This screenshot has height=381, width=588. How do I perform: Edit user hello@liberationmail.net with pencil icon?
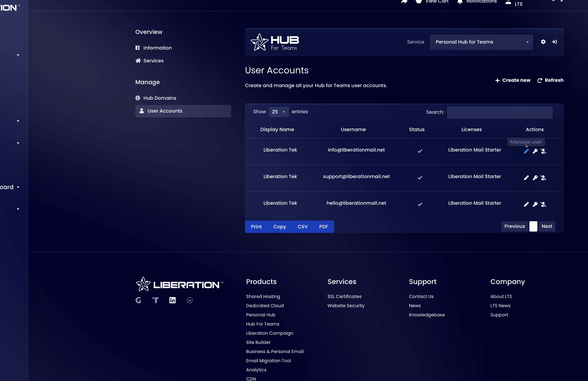[x=526, y=204]
